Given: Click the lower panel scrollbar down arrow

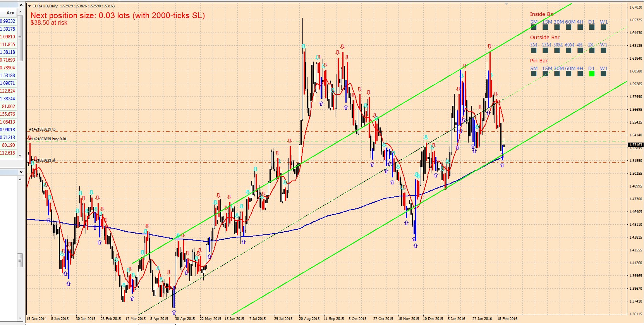Looking at the screenshot, I should click(20, 318).
